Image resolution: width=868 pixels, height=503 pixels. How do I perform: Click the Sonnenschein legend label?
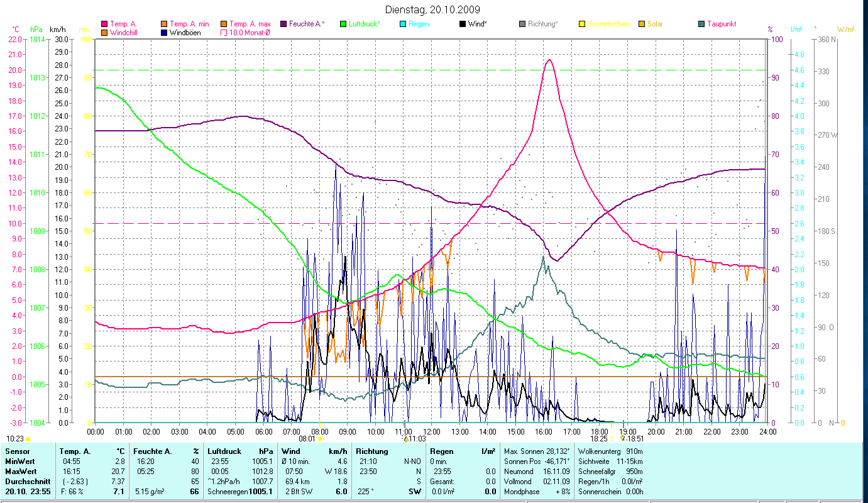pyautogui.click(x=609, y=24)
